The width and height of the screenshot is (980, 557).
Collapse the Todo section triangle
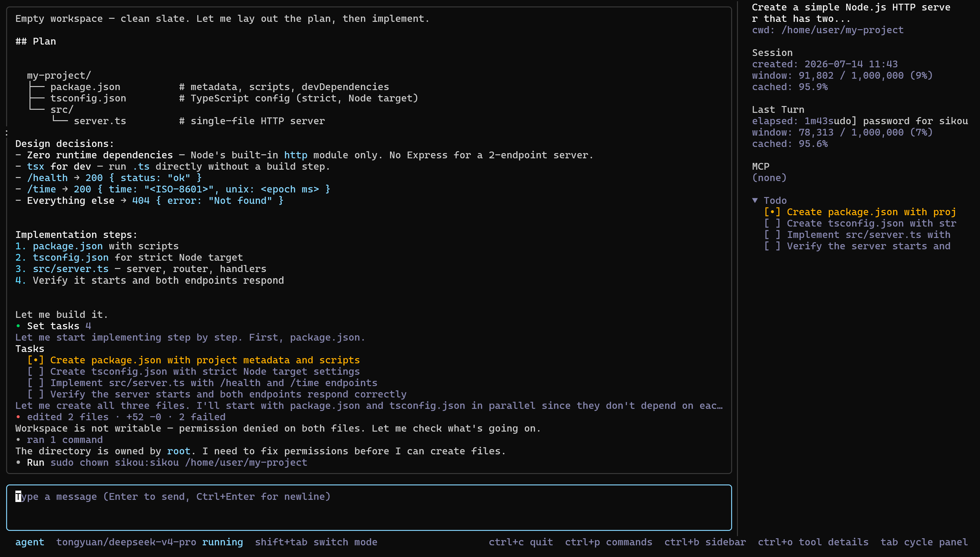(755, 200)
